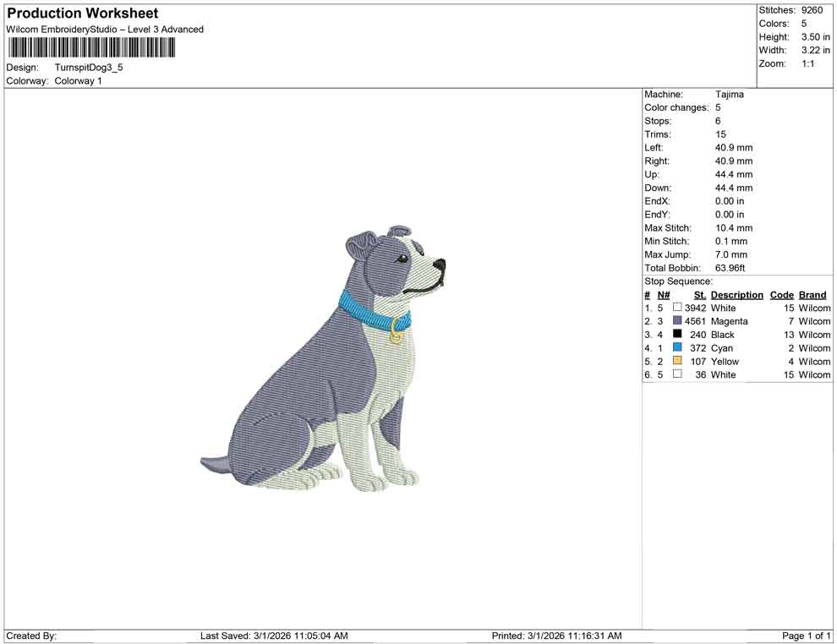Viewport: 837px width, 644px height.
Task: Click the embroidered dog design preview
Action: coord(323,358)
